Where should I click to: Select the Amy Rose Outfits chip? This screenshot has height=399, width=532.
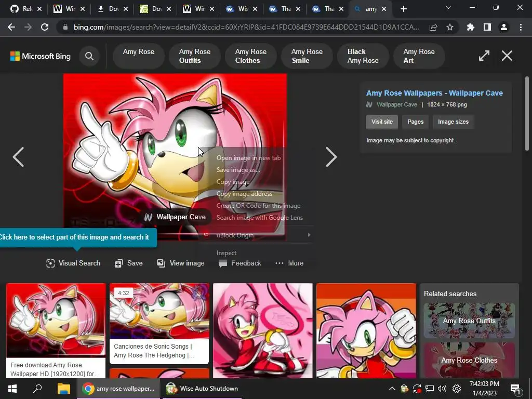[x=195, y=56]
